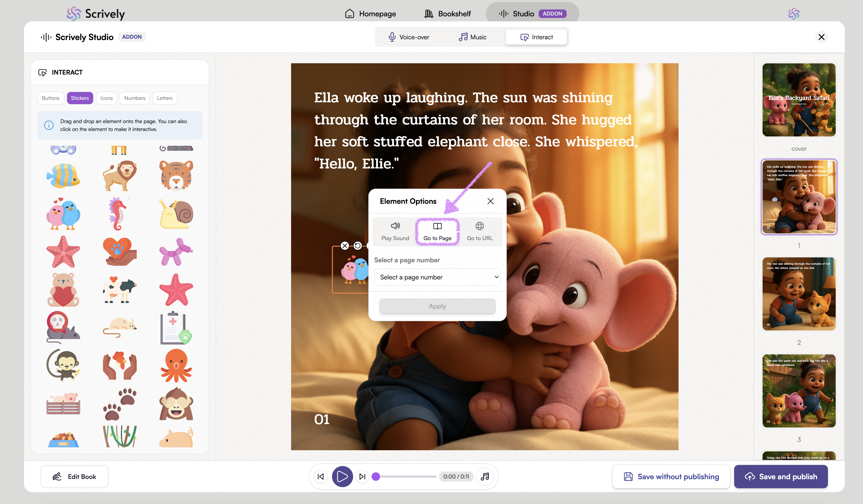This screenshot has width=863, height=504.
Task: Close the Element Options popup
Action: pyautogui.click(x=490, y=201)
